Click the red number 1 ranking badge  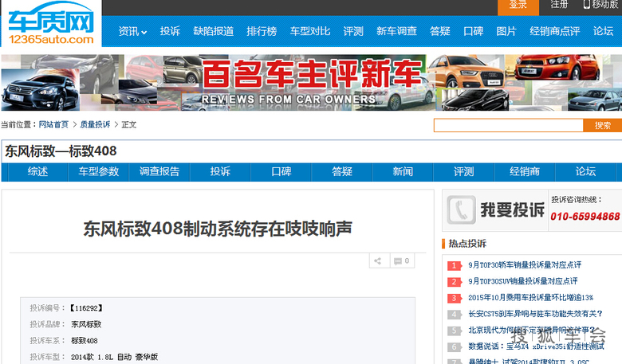point(454,265)
